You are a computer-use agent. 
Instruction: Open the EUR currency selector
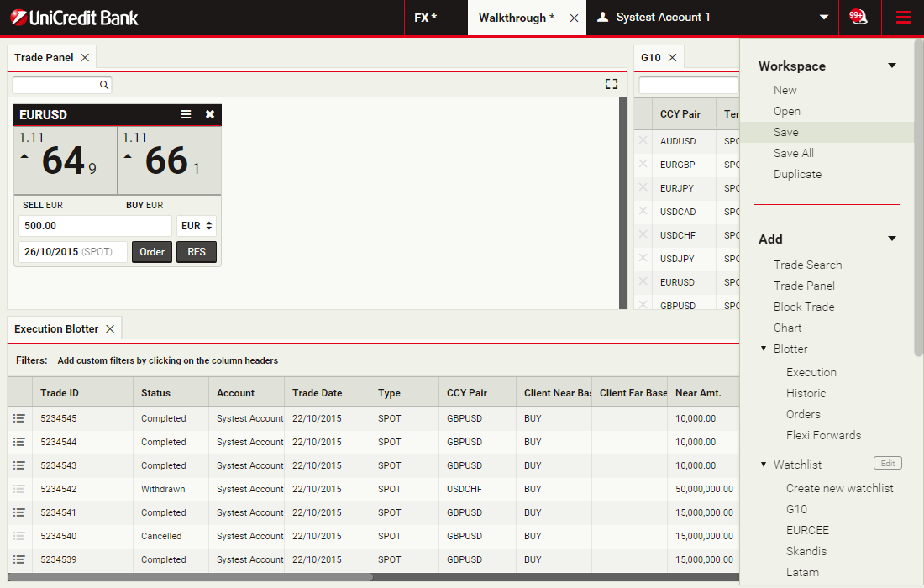[197, 226]
